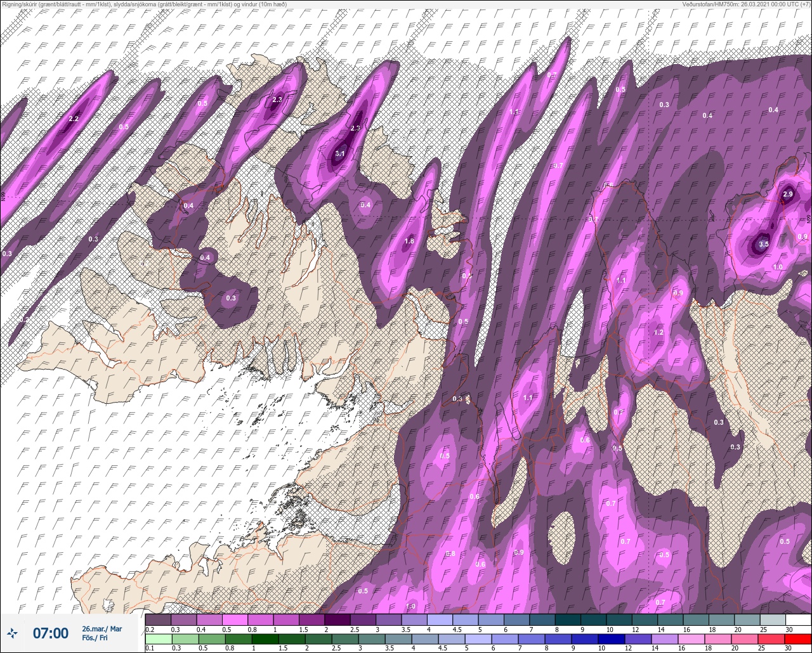
Task: Click the 2.9 precipitation value on the map
Action: tap(788, 194)
